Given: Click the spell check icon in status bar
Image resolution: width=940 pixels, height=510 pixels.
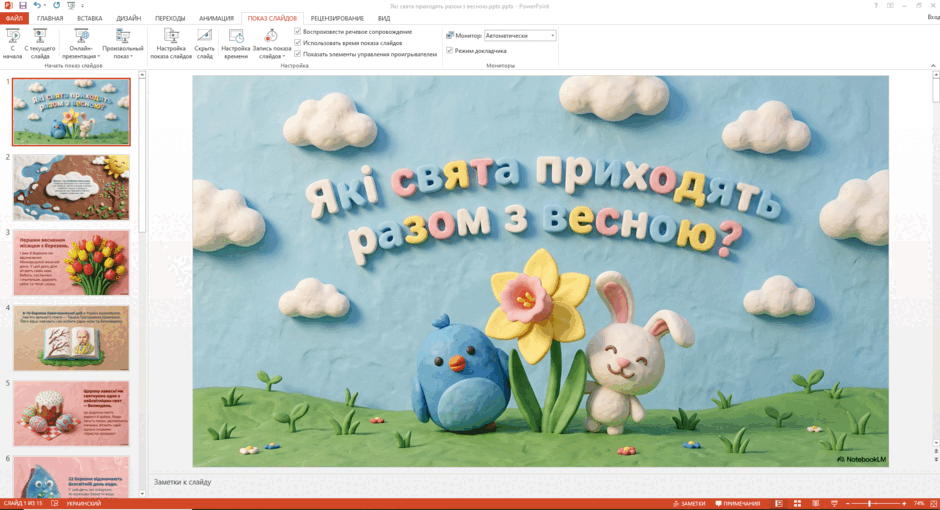Looking at the screenshot, I should click(55, 504).
